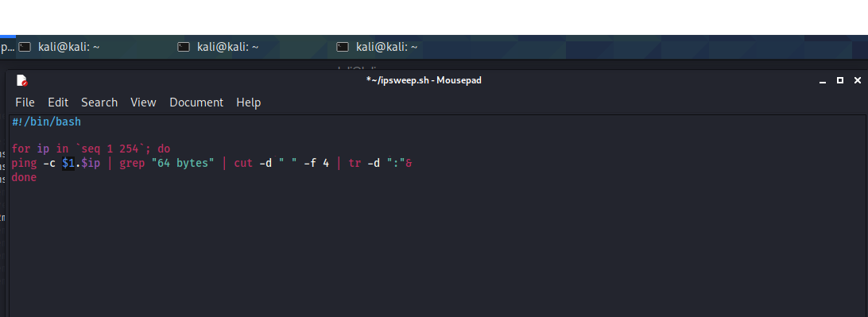
Task: Open the Document menu
Action: click(196, 102)
